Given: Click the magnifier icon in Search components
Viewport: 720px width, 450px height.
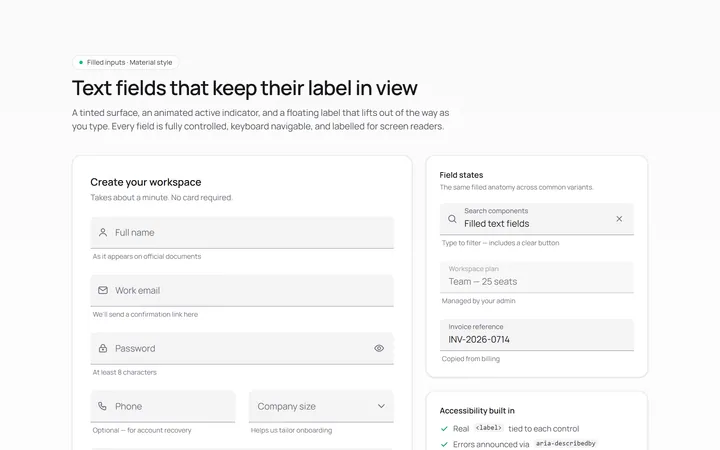Looking at the screenshot, I should point(452,219).
